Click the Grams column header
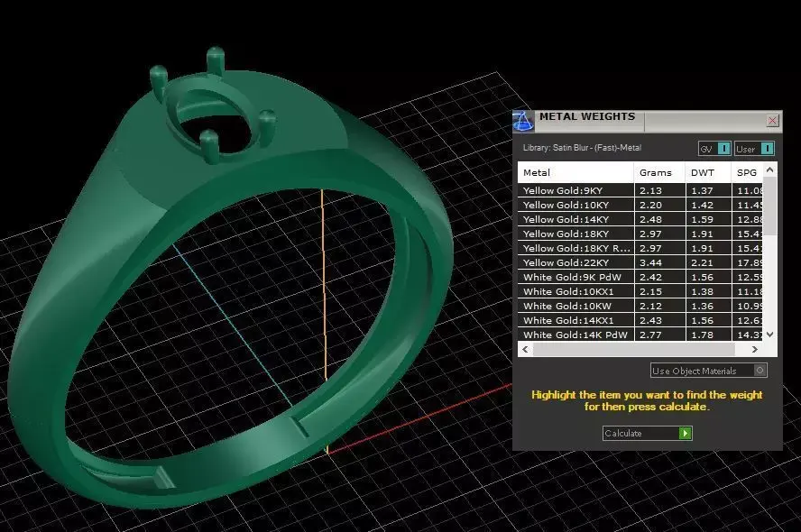Image resolution: width=801 pixels, height=532 pixels. (659, 172)
